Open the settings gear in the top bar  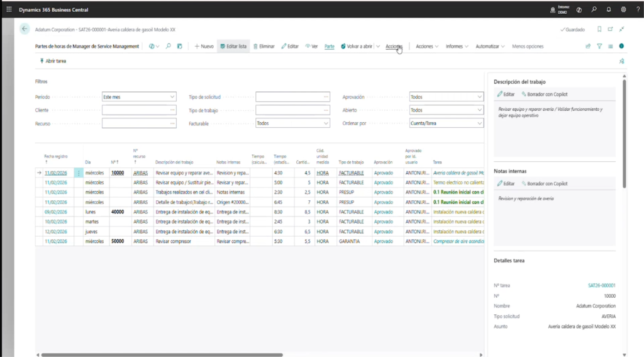click(623, 9)
